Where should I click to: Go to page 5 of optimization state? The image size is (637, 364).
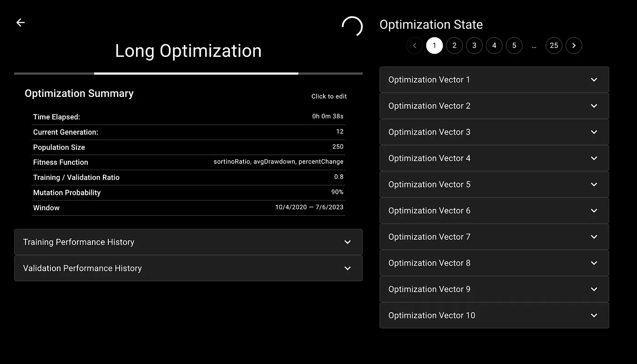coord(514,45)
